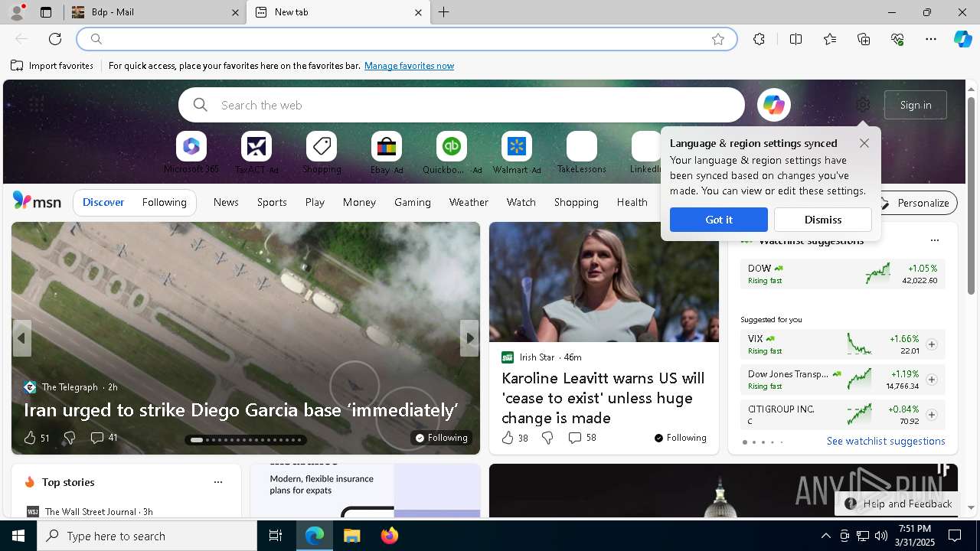This screenshot has height=551, width=980.
Task: Open Top stories more options
Action: point(218,482)
